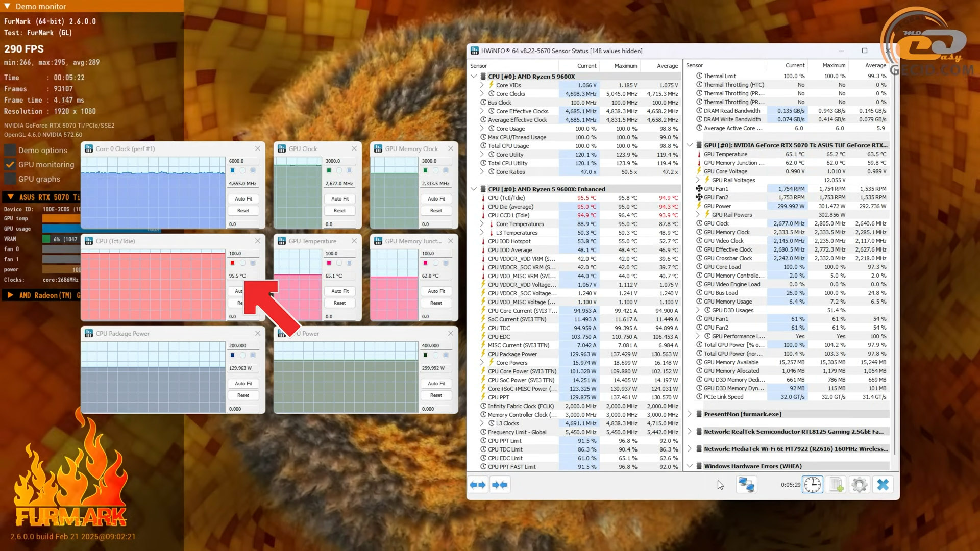Screen dimensions: 980x551
Task: Click the 6000.0 maximum field in Core 0 Clock window
Action: tap(243, 161)
